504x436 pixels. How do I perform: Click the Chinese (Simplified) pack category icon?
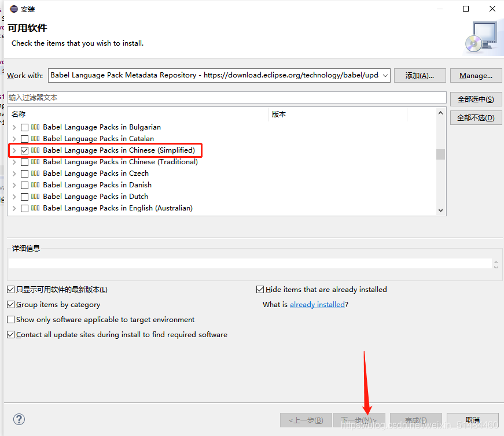[x=35, y=150]
